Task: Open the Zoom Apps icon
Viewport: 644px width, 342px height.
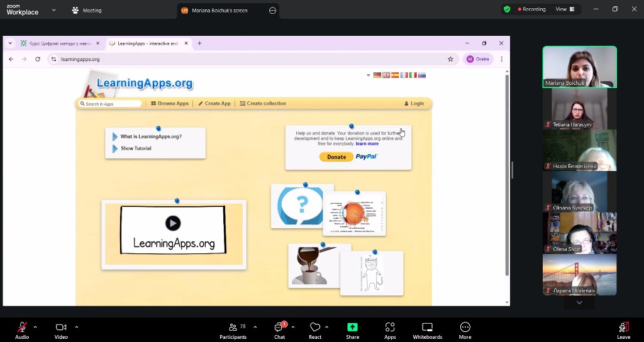Action: [390, 328]
